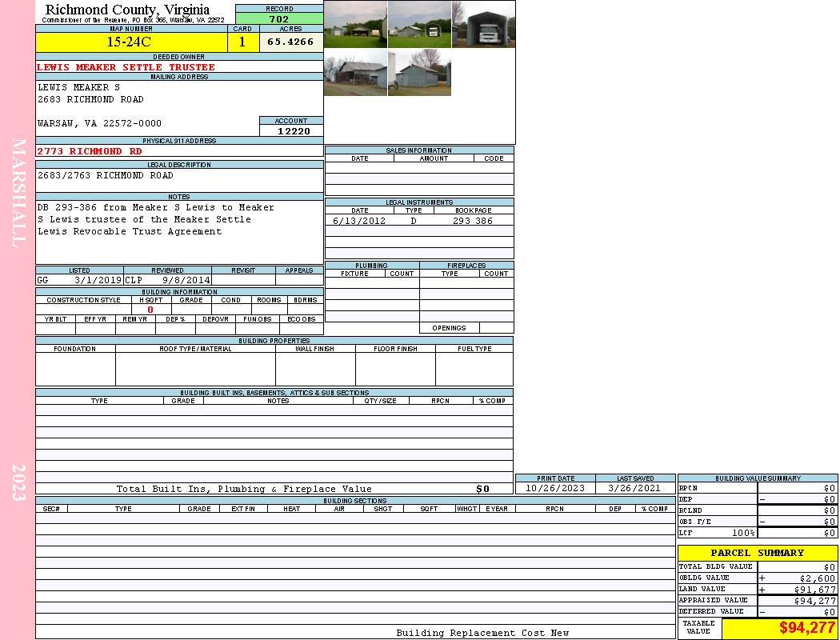Viewport: 840px width, 640px height.
Task: Click the green record number 702 field
Action: point(279,19)
